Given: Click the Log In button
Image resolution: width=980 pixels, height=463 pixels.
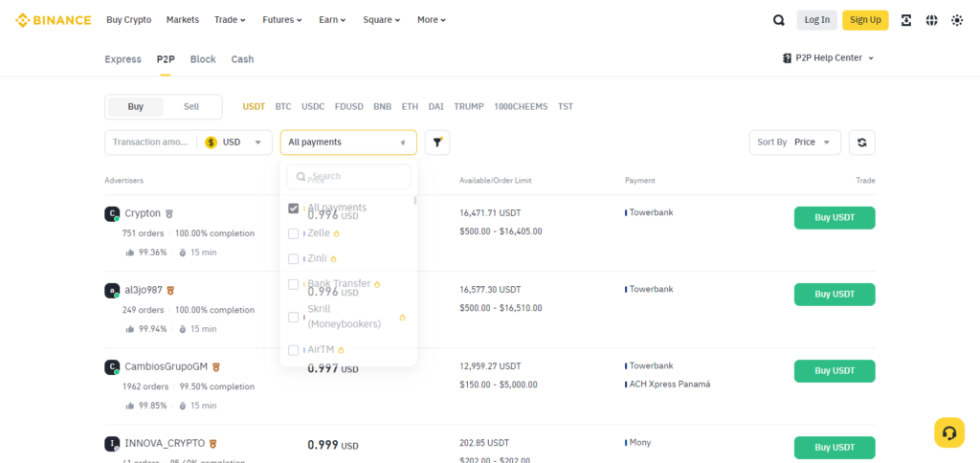Looking at the screenshot, I should (x=817, y=20).
